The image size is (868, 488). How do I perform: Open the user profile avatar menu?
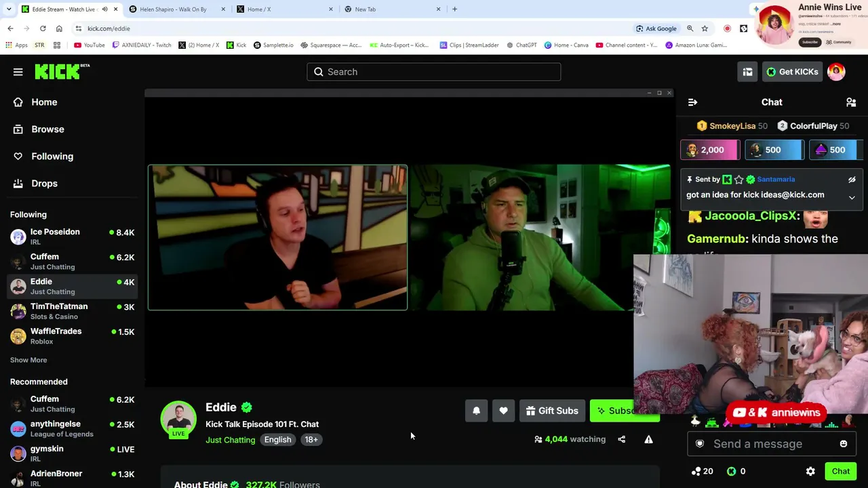836,72
